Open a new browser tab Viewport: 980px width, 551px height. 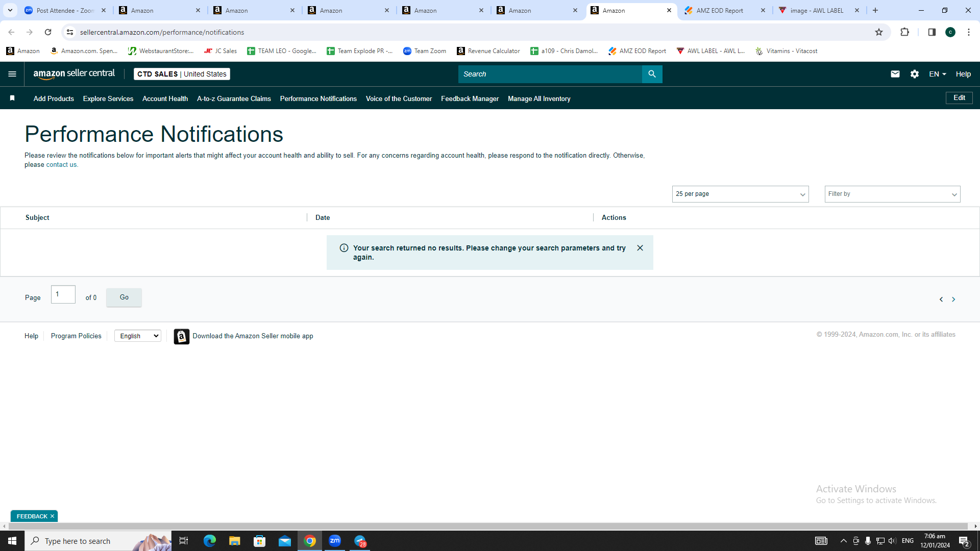[x=875, y=10]
